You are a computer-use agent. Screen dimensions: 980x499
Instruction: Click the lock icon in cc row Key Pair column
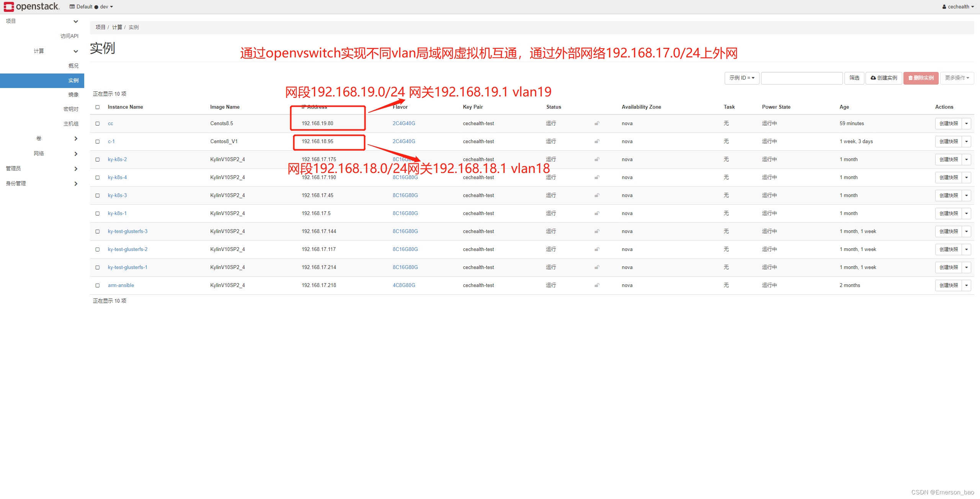point(597,123)
